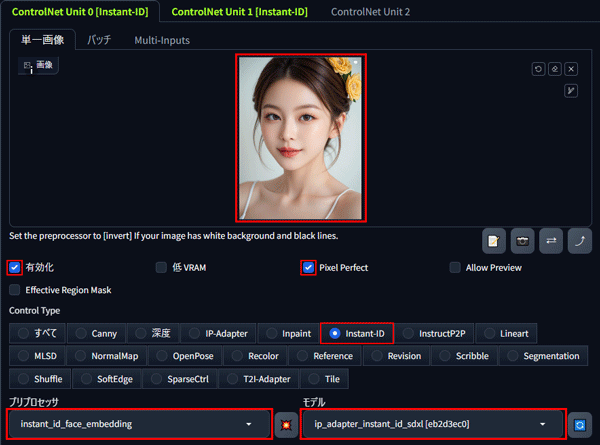The image size is (600, 445).
Task: Click the uploaded portrait image
Action: [301, 138]
